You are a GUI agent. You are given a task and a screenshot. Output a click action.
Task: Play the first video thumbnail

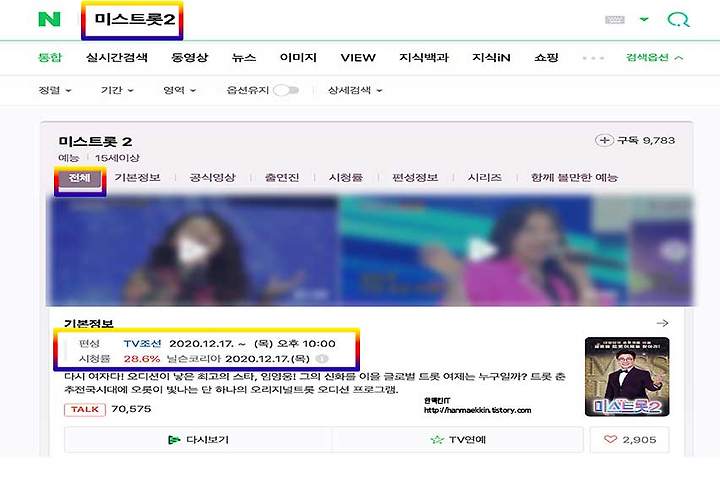click(192, 251)
